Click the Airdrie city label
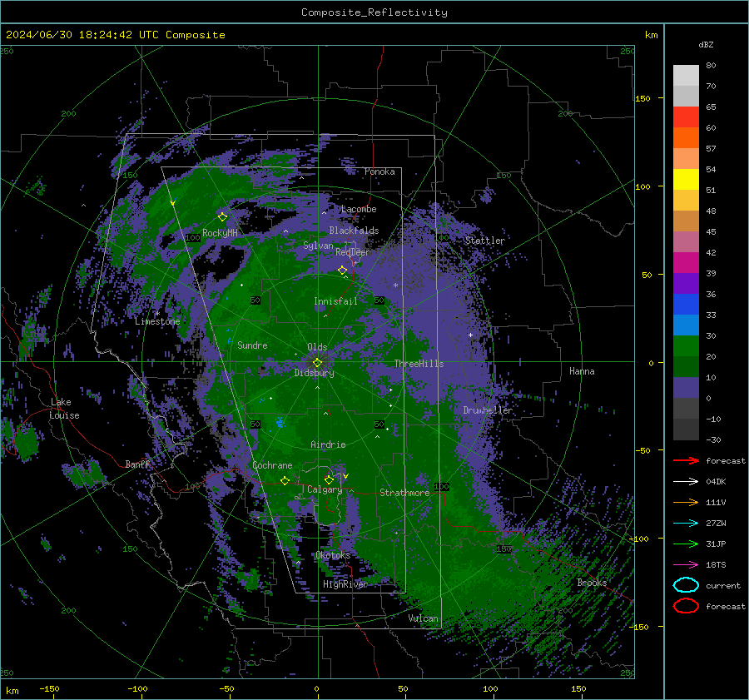This screenshot has width=749, height=700. (x=328, y=444)
